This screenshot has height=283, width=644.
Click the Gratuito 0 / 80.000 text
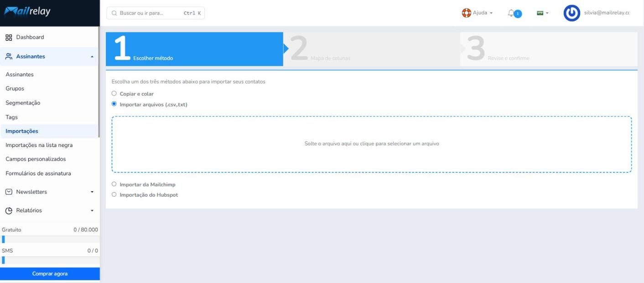point(50,230)
